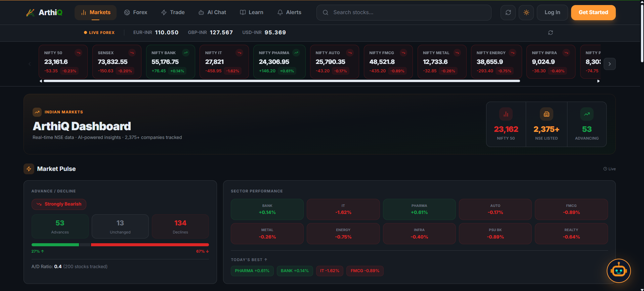This screenshot has width=644, height=291.
Task: Open the NIFTY 50 index card
Action: pos(63,62)
